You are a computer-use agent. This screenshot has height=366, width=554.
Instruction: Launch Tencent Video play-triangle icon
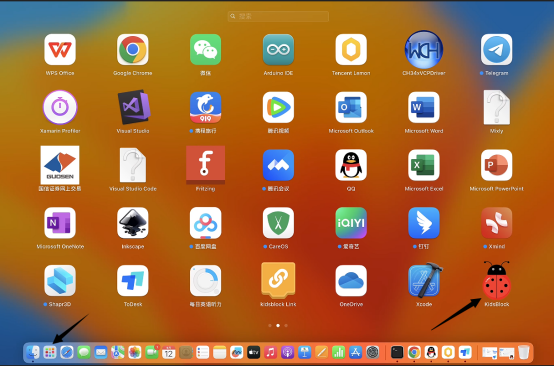coord(278,107)
